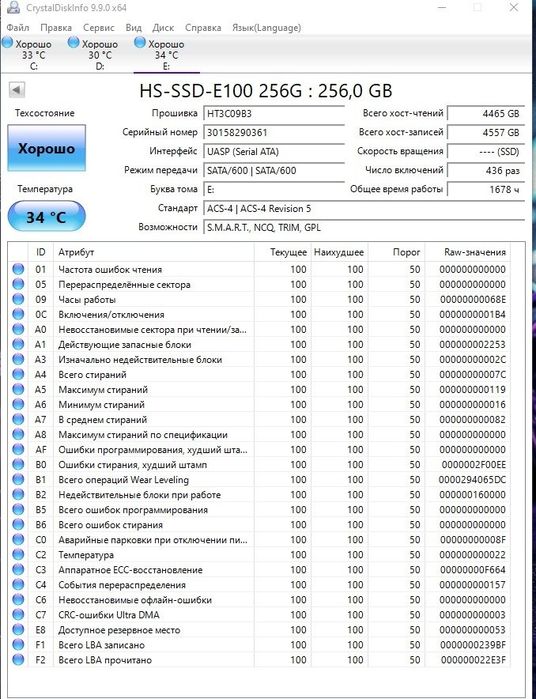Click the drive letter field E:
This screenshot has height=699, width=536.
273,189
